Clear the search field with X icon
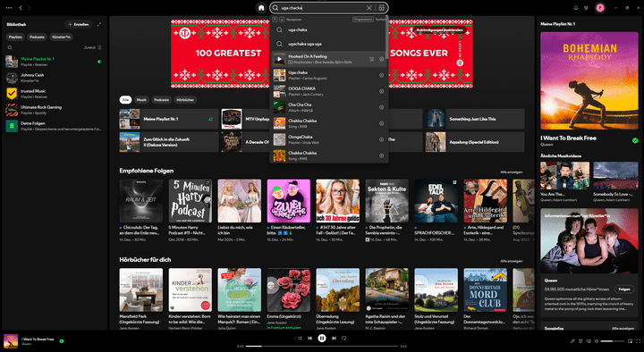Image resolution: width=644 pixels, height=352 pixels. click(369, 8)
